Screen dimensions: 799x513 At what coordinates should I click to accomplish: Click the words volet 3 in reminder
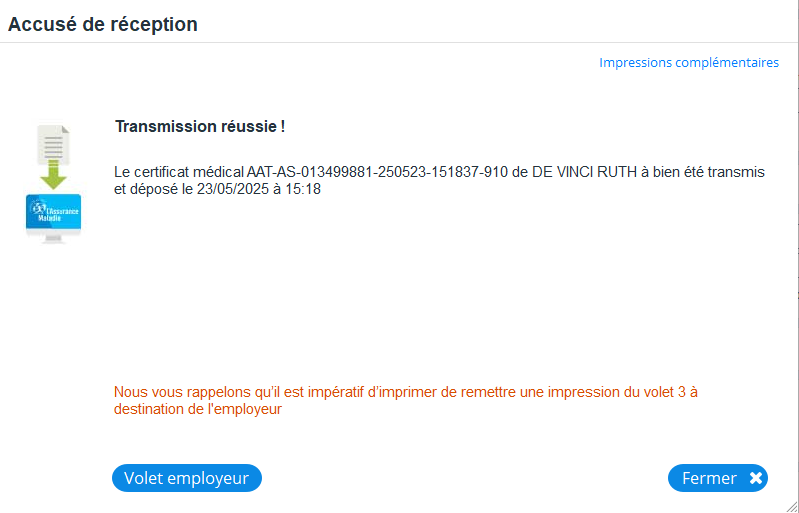point(652,392)
